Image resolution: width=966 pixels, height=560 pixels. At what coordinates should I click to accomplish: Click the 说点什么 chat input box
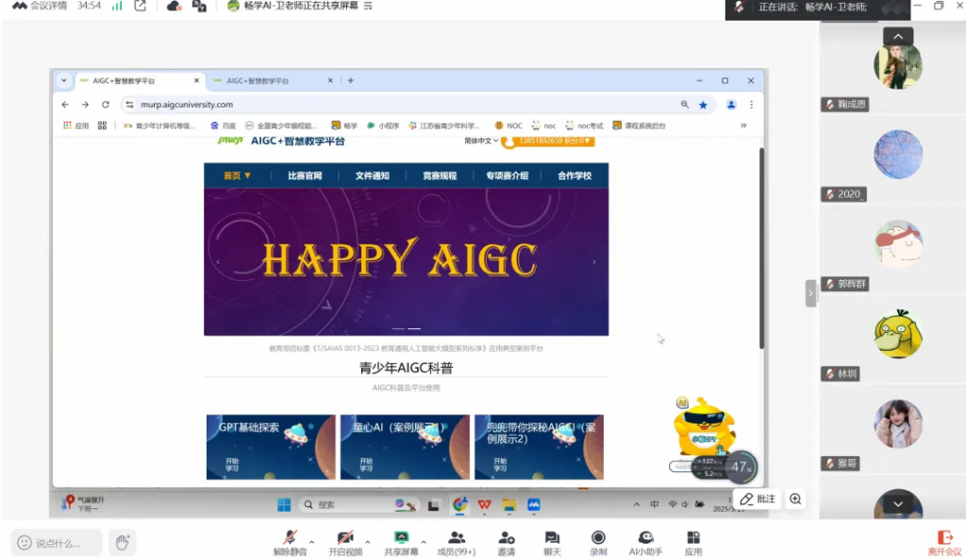point(57,543)
